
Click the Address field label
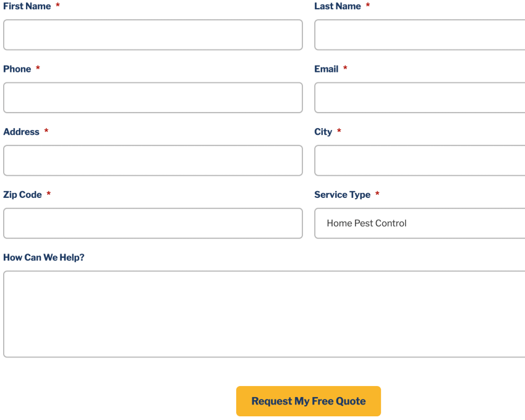click(x=21, y=132)
